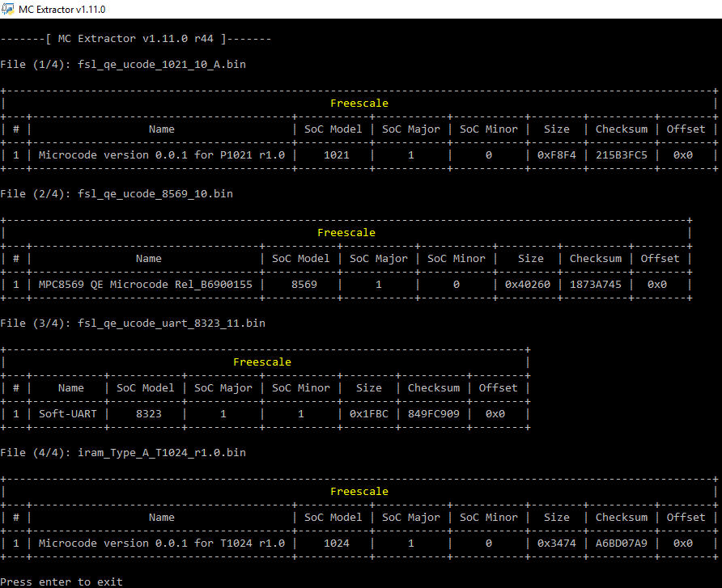Click the T1024 r1.0 microcode name cell
This screenshot has width=722, height=588.
pyautogui.click(x=162, y=544)
